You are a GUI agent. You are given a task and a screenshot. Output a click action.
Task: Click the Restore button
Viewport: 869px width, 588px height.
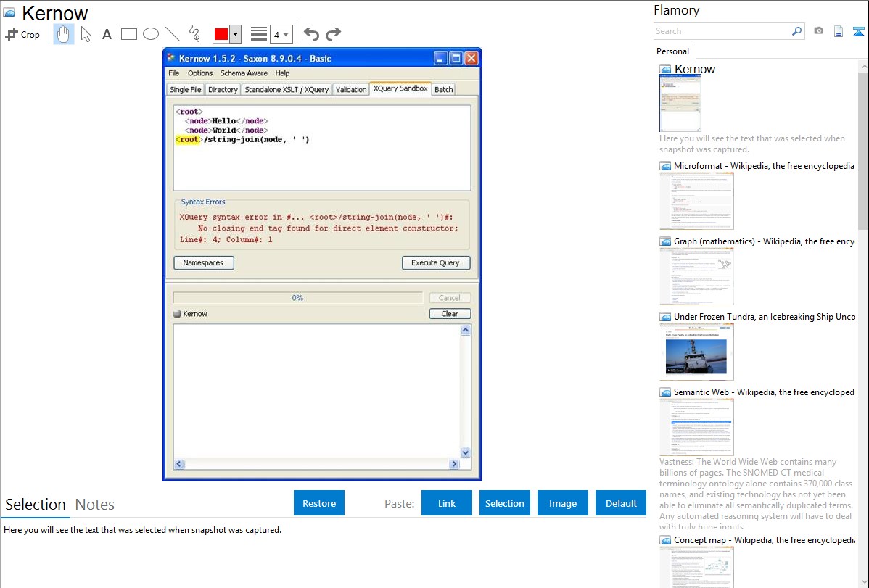319,503
